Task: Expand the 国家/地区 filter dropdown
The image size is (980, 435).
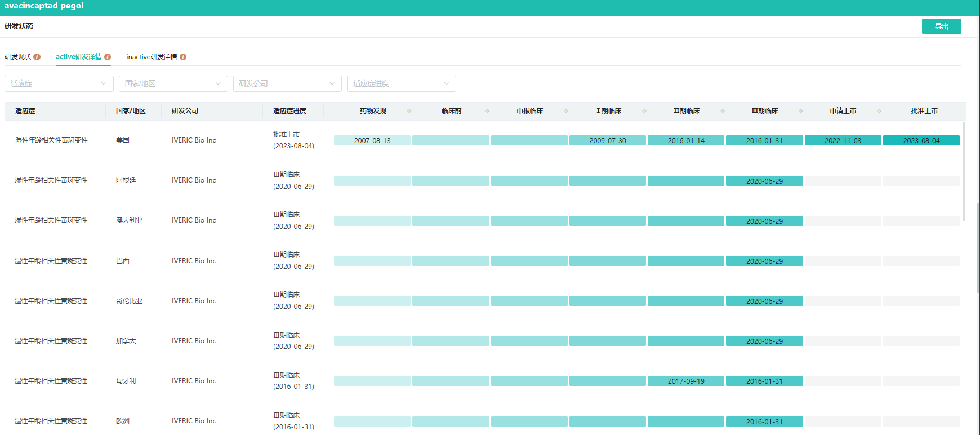Action: (x=173, y=83)
